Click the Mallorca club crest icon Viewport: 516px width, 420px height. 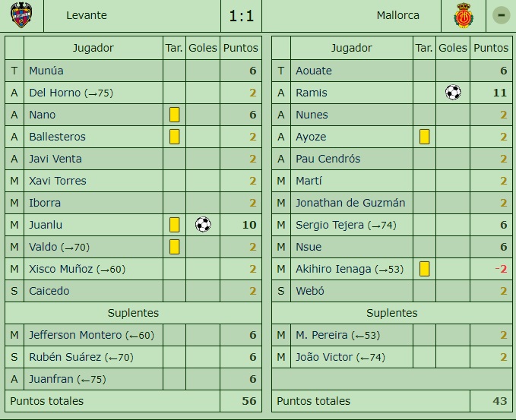coord(463,15)
